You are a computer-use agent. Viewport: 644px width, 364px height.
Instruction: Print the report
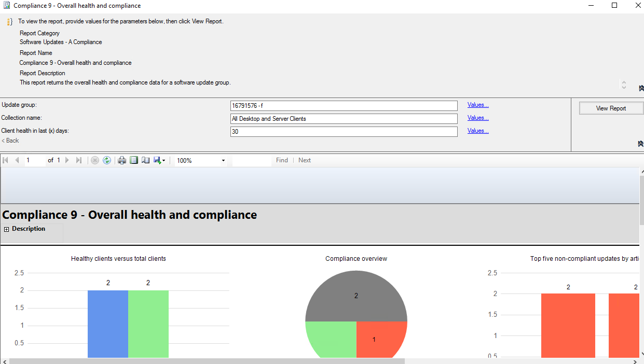click(122, 160)
